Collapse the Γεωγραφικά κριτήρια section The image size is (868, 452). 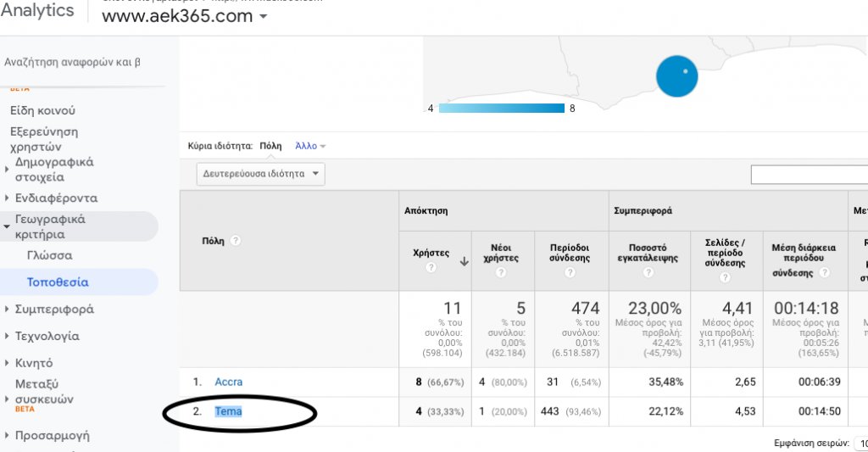click(x=8, y=226)
